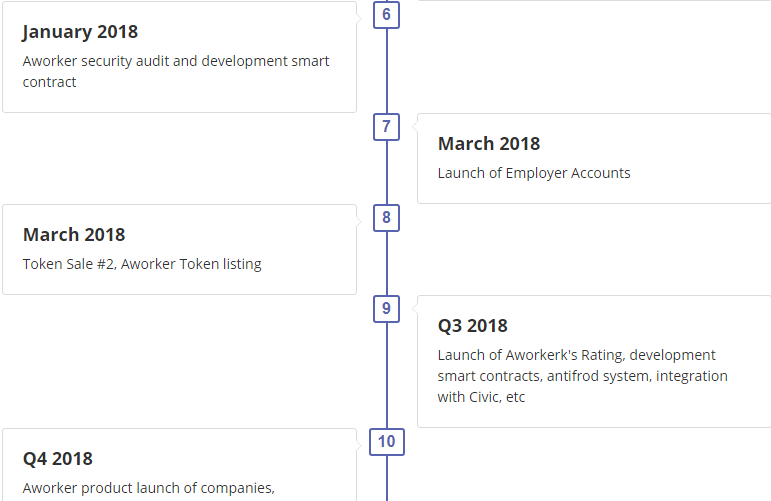The image size is (771, 501).
Task: Click the Q4 2018 heading
Action: [x=58, y=459]
